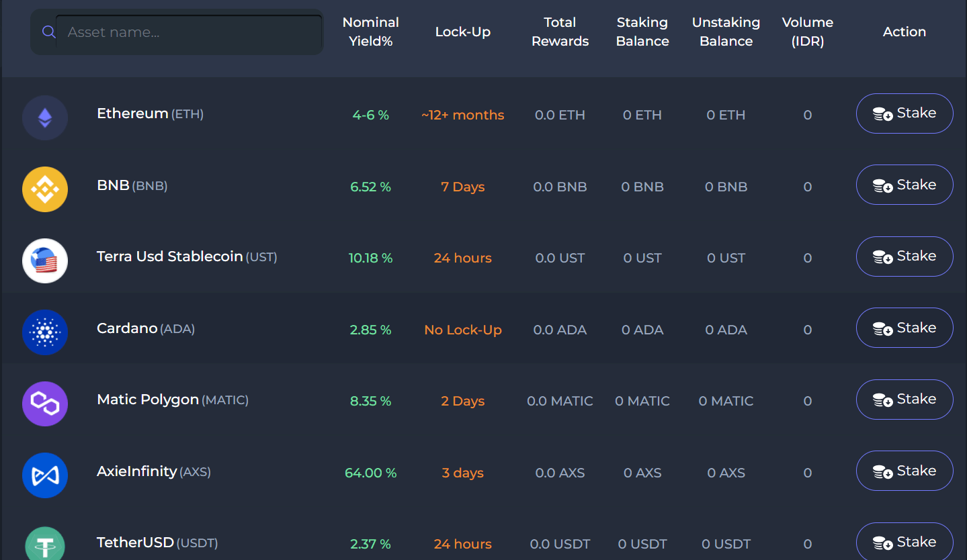
Task: Click the 64.00 % yield value
Action: pos(371,473)
